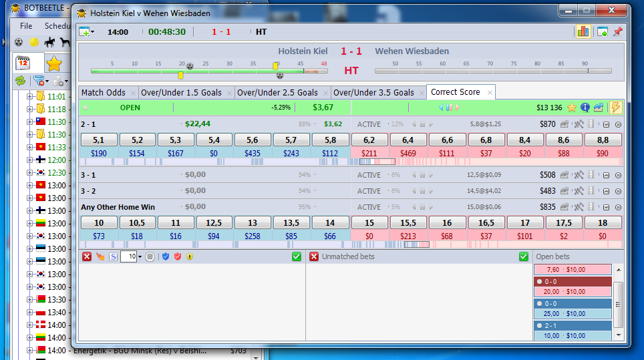The width and height of the screenshot is (644, 360).
Task: Open the market chart icon in the header
Action: tap(599, 108)
